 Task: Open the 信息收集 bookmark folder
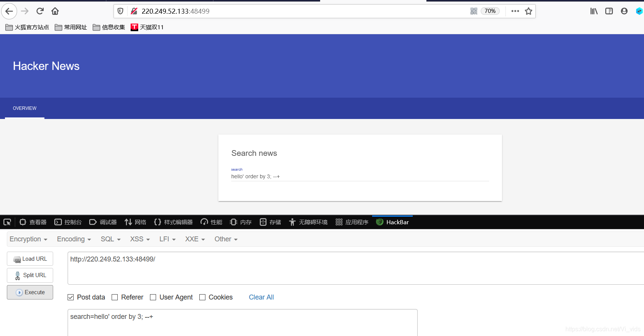109,27
